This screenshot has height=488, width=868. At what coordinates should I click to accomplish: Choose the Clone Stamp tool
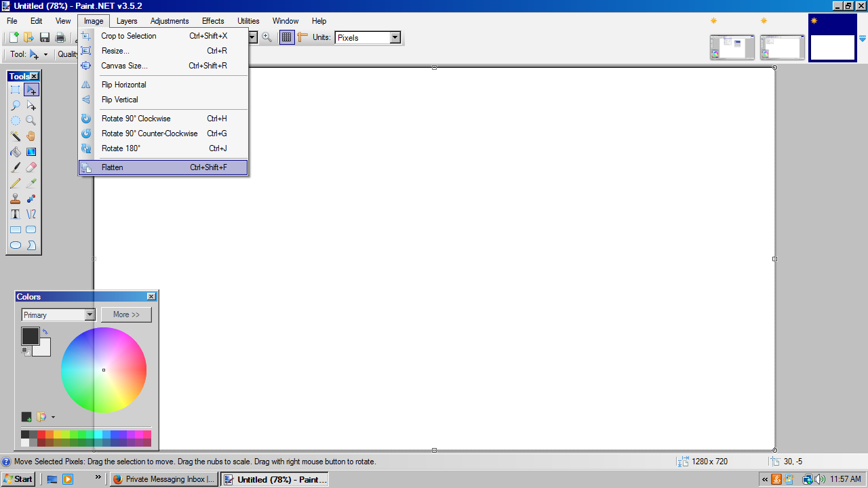pyautogui.click(x=16, y=199)
